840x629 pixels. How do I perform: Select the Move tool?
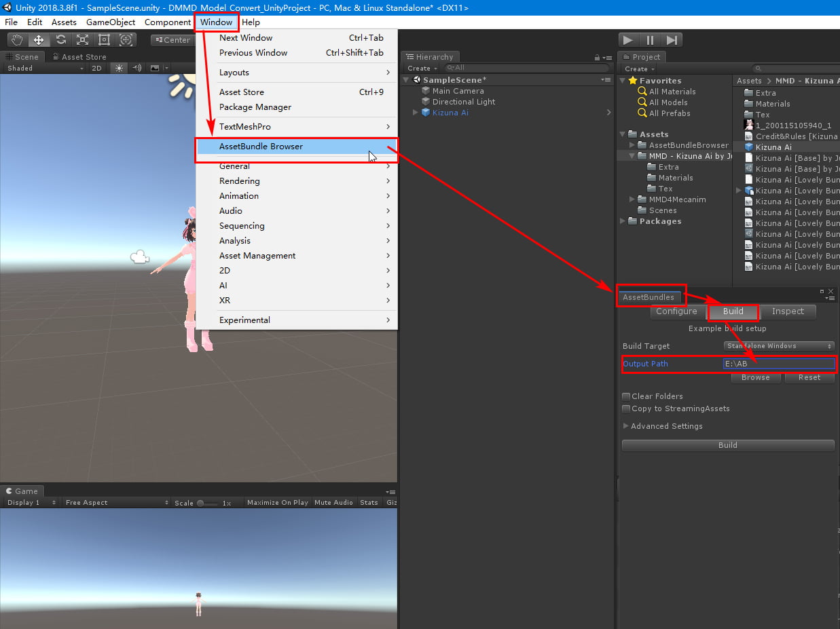click(39, 39)
